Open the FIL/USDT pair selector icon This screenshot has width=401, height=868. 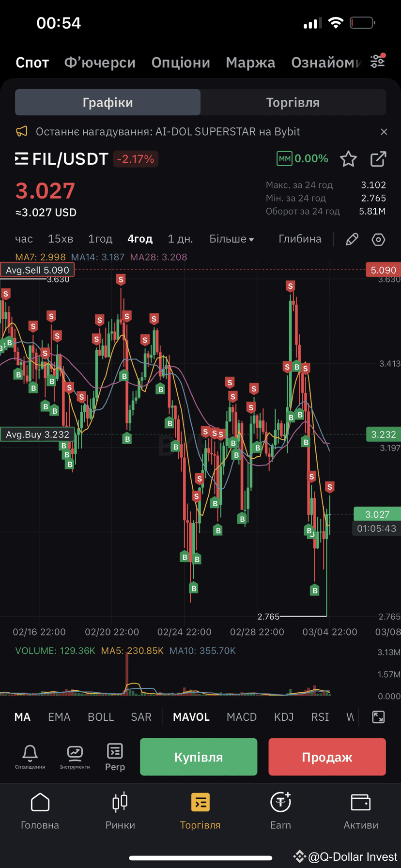[22, 159]
